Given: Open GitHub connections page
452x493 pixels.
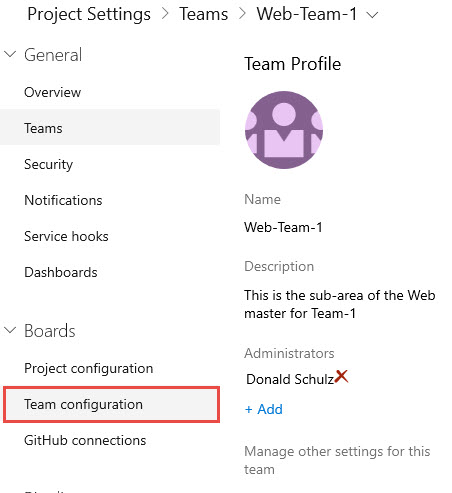Looking at the screenshot, I should 85,440.
